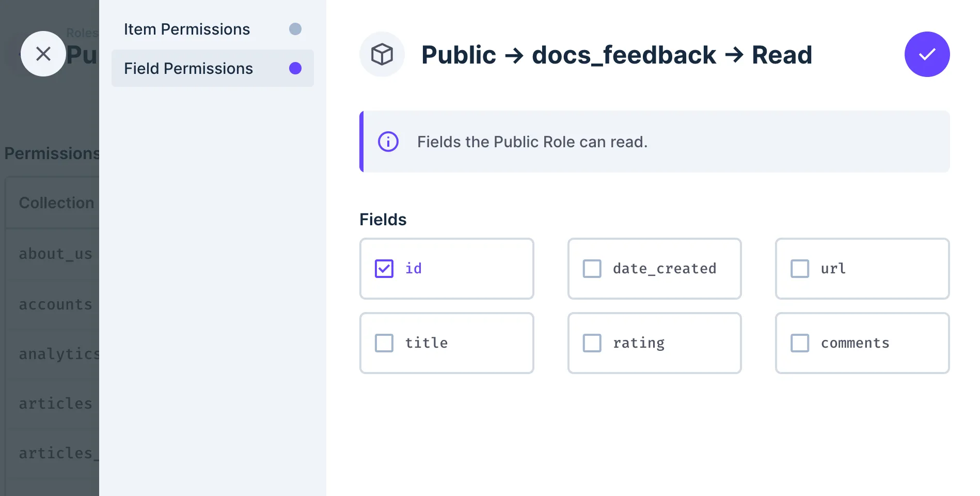
Task: Enable the title field
Action: tap(384, 343)
